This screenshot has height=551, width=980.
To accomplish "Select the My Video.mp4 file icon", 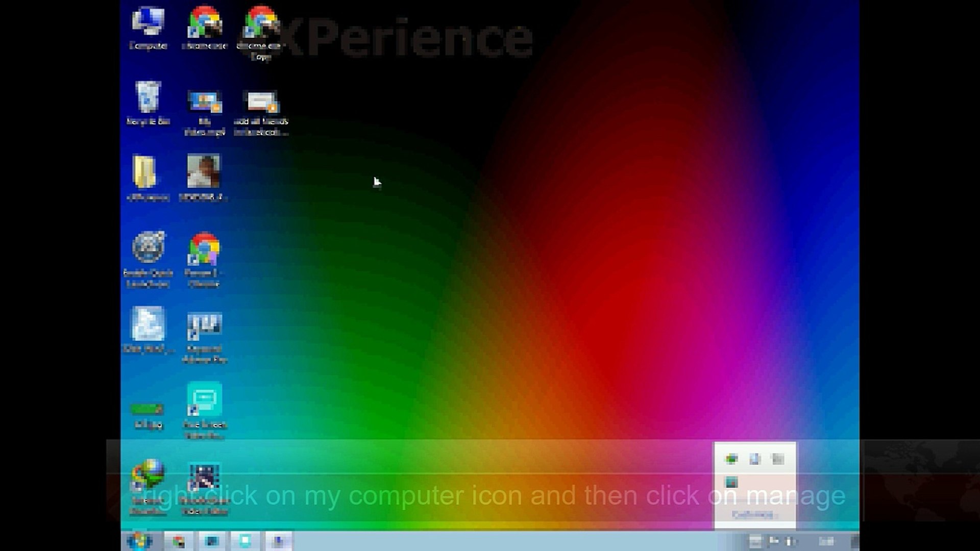I will 204,102.
